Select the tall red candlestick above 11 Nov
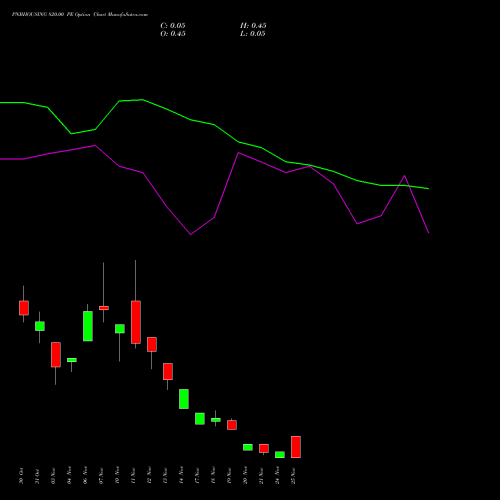 pos(136,322)
